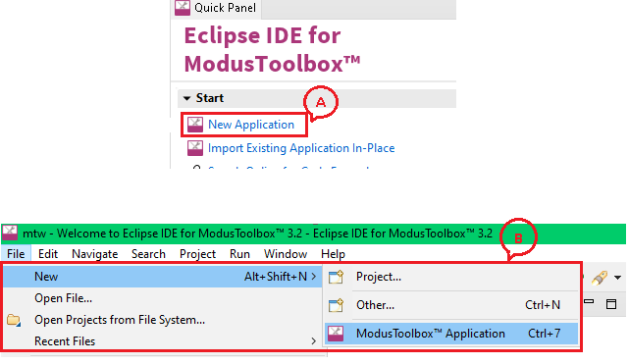Click Import Existing Application In-Place link

301,148
